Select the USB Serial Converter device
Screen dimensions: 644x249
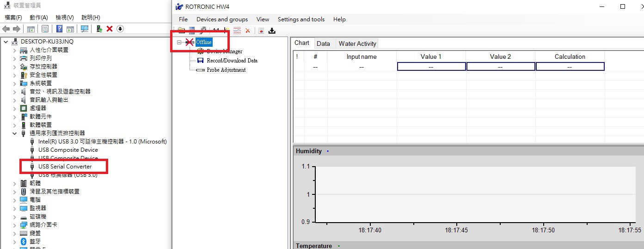coord(65,167)
